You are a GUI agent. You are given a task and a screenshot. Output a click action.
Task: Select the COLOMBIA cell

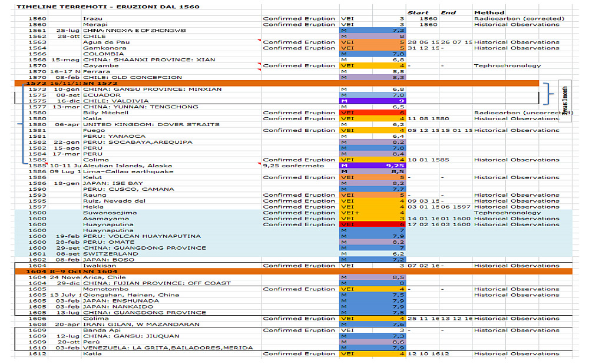[103, 54]
